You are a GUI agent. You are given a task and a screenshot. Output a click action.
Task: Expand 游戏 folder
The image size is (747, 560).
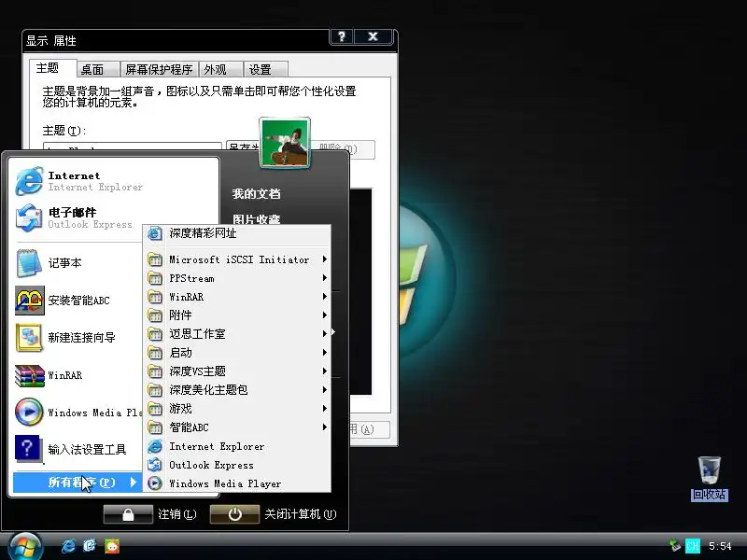[x=237, y=409]
